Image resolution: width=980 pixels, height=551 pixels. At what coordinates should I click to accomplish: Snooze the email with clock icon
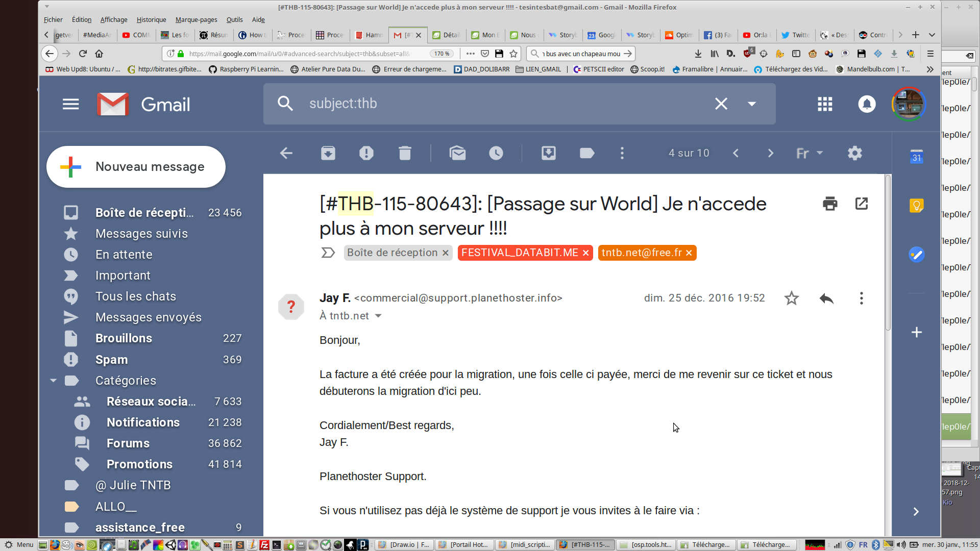(x=496, y=153)
